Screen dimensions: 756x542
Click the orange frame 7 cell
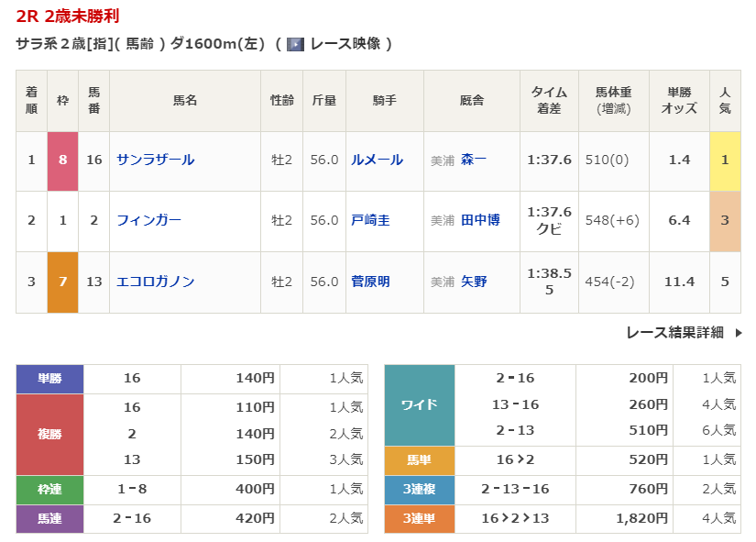click(x=62, y=282)
